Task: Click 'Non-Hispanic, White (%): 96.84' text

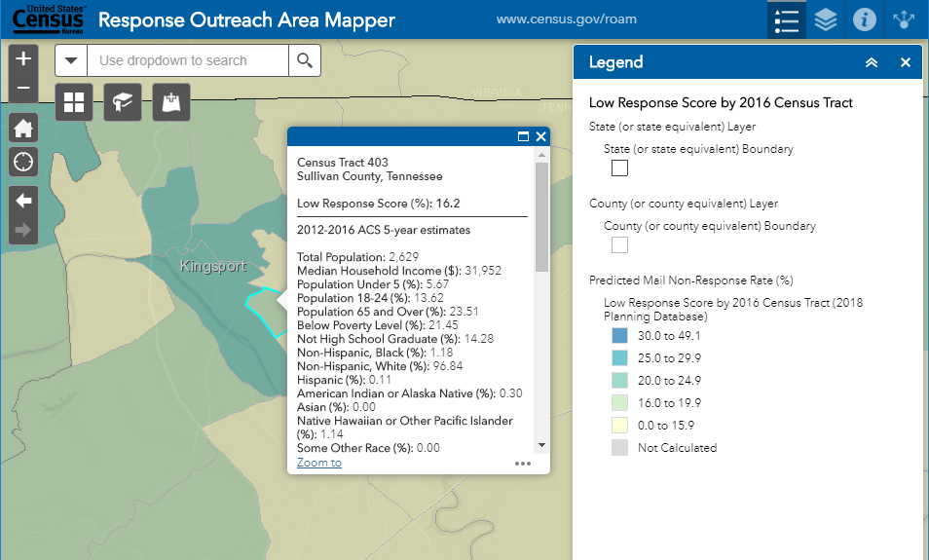Action: [x=380, y=365]
